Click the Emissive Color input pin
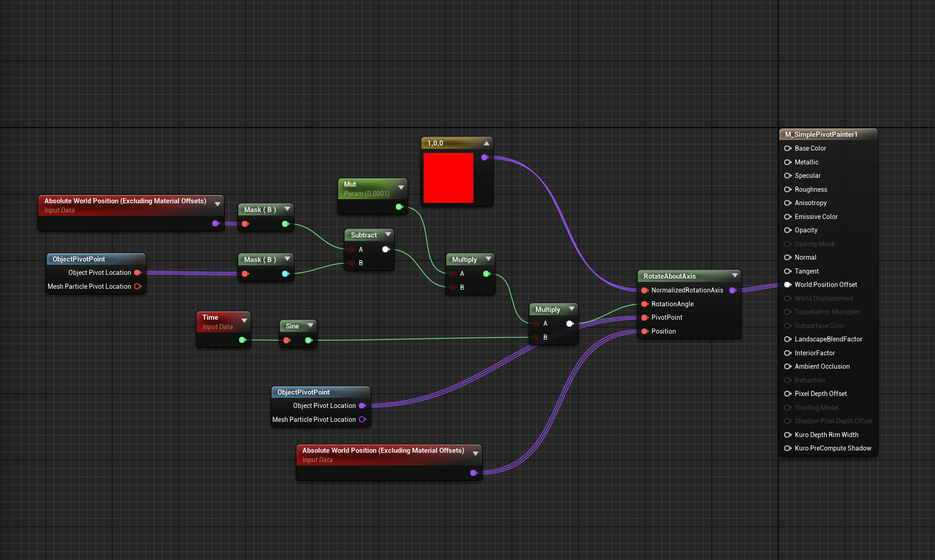Viewport: 935px width, 560px height. coord(787,217)
